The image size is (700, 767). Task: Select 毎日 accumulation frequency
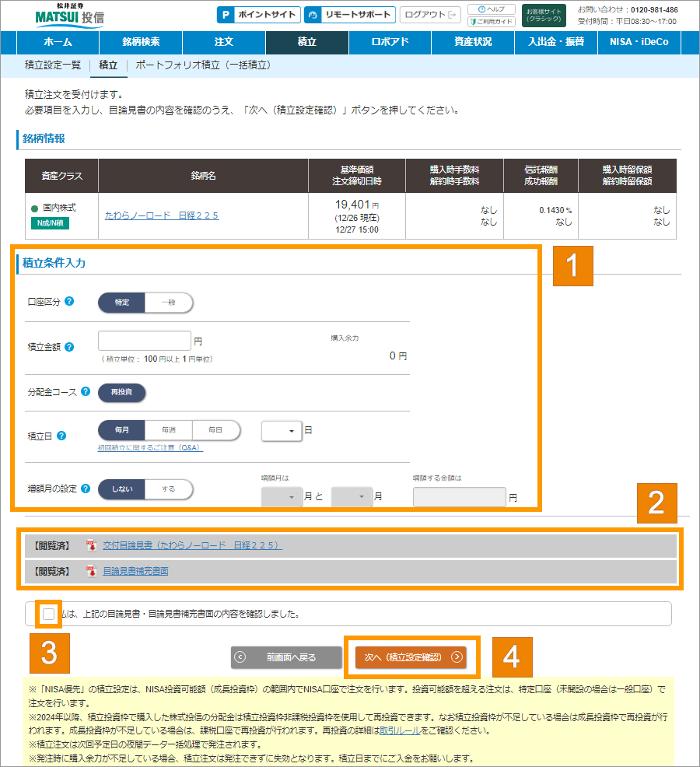[x=215, y=430]
